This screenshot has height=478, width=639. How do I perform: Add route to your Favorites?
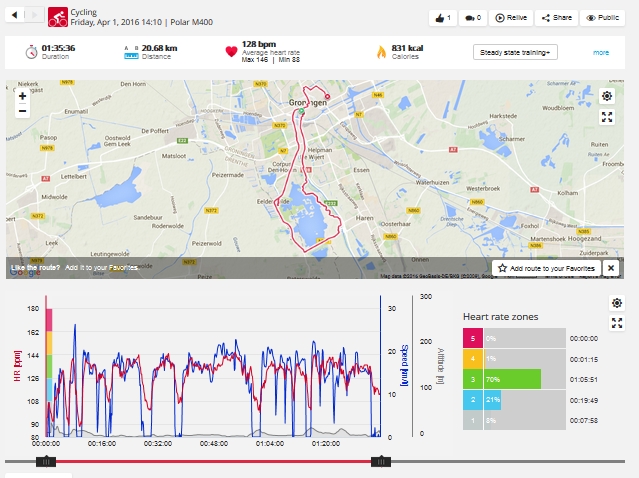tap(546, 269)
